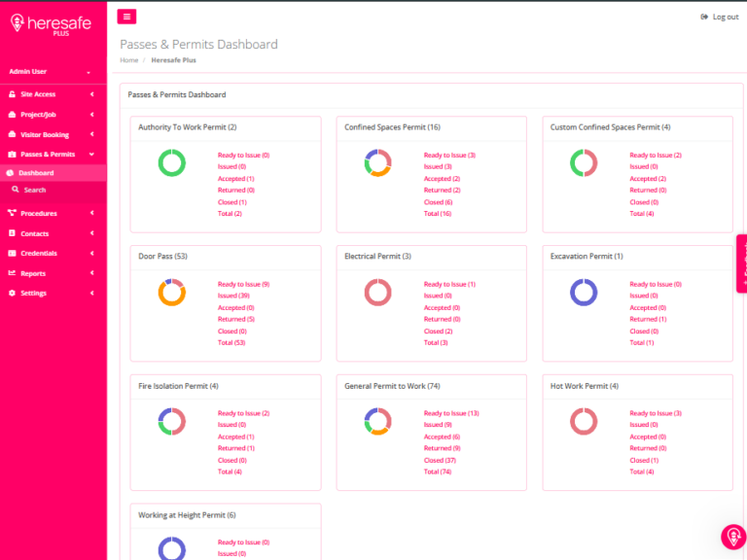Click the Heresafe Plus breadcrumb text
This screenshot has width=747, height=560.
click(173, 60)
